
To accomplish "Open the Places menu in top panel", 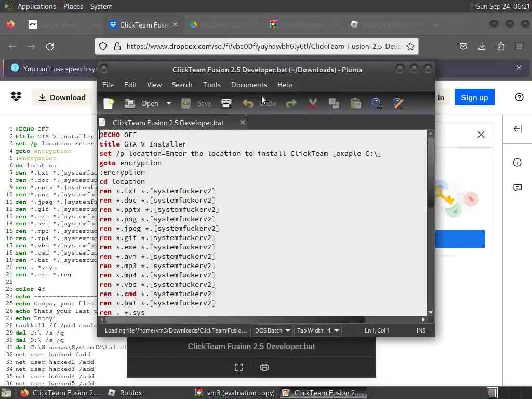I will point(73,6).
